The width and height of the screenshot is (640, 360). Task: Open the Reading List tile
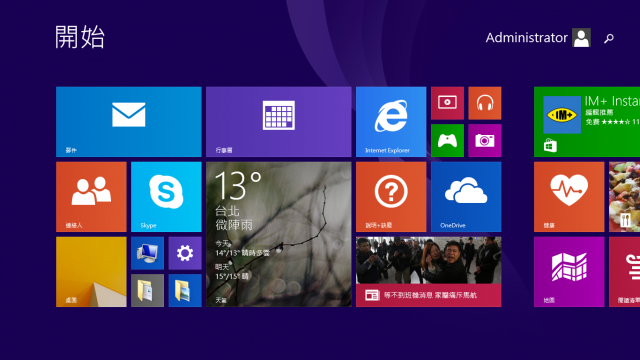624,272
